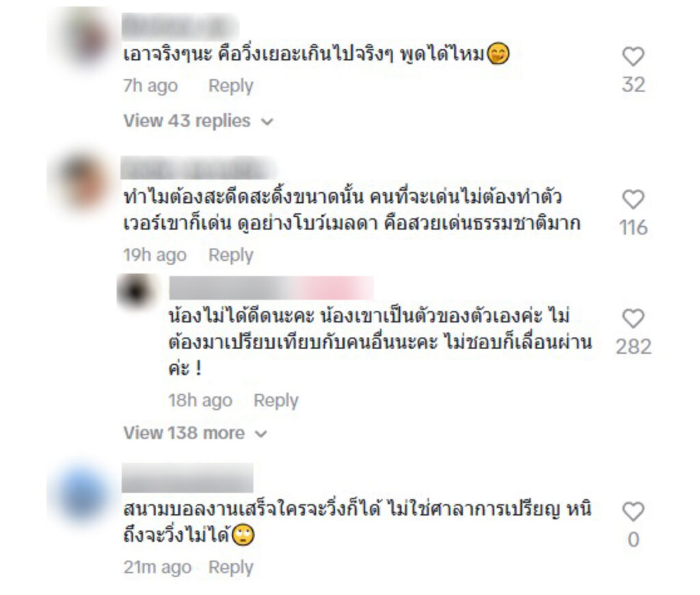Like the comment with 0 likes
The height and width of the screenshot is (595, 700).
pyautogui.click(x=633, y=512)
